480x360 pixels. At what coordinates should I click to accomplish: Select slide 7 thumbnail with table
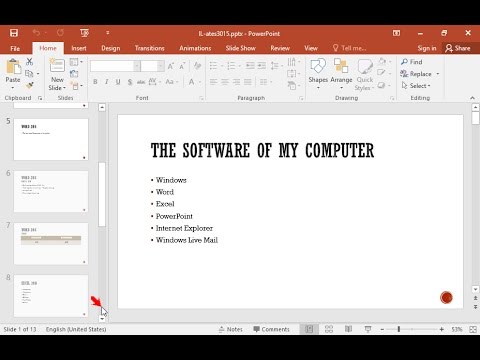[51, 244]
